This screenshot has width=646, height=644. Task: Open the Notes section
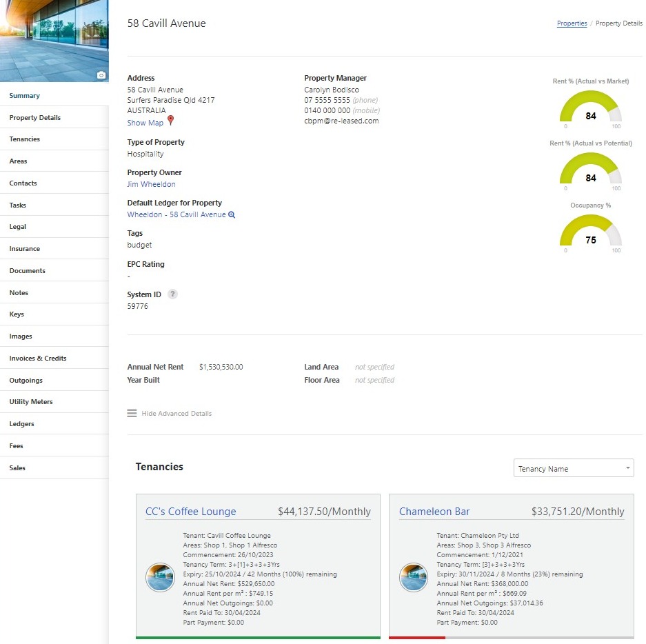(54, 292)
